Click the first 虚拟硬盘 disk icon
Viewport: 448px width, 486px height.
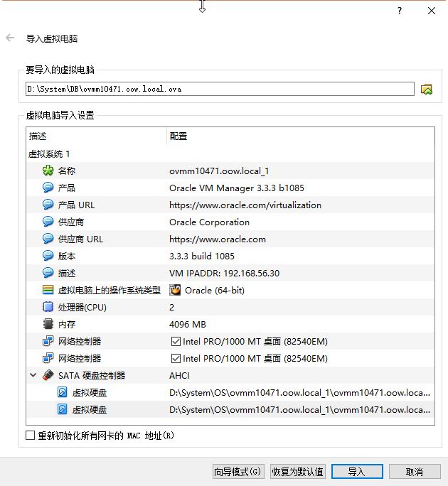tap(63, 392)
